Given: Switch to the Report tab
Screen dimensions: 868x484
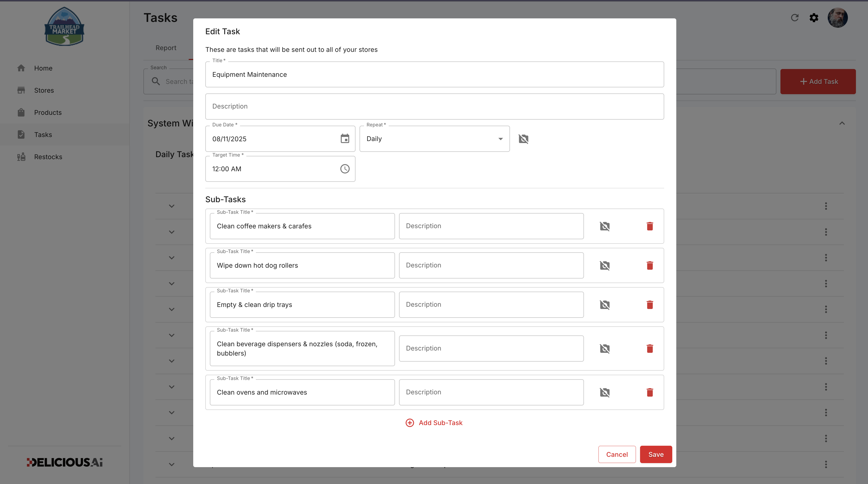Looking at the screenshot, I should (166, 48).
